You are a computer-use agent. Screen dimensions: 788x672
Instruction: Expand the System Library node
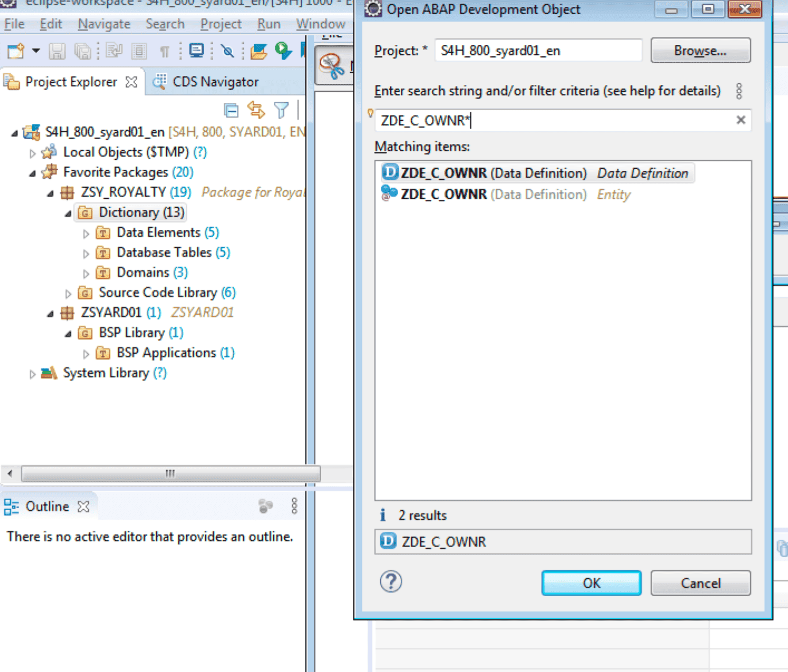[32, 373]
